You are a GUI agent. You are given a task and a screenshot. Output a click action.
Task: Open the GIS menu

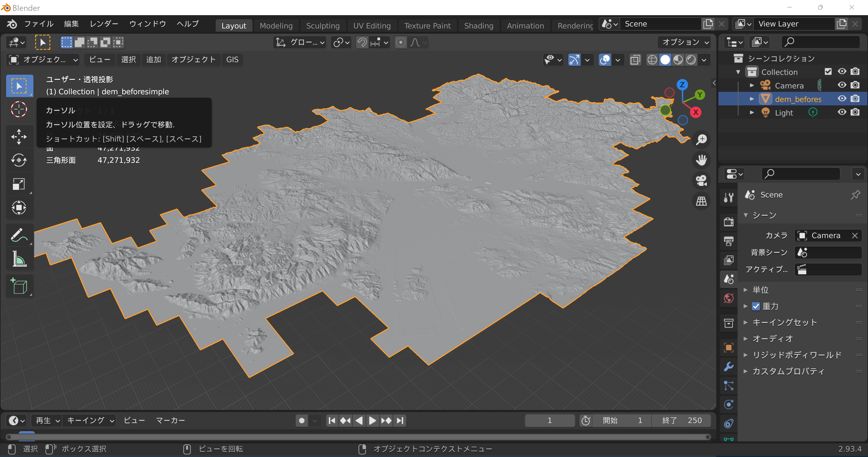[x=232, y=60]
